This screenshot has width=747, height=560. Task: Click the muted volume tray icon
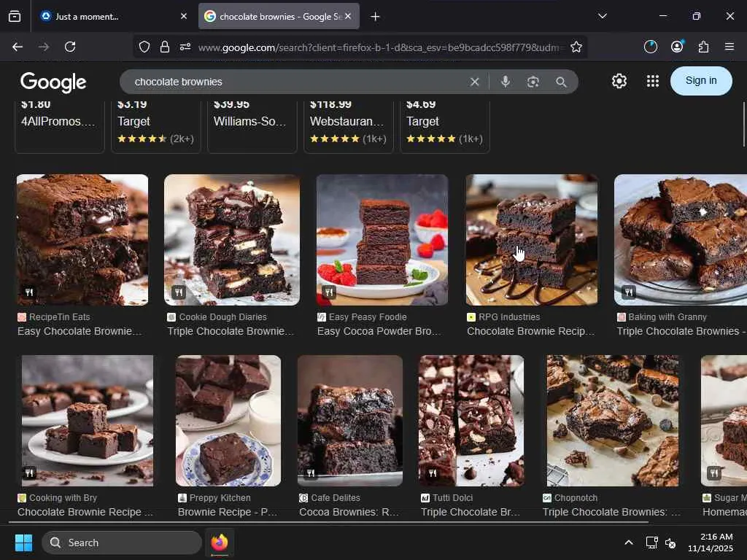tap(670, 542)
